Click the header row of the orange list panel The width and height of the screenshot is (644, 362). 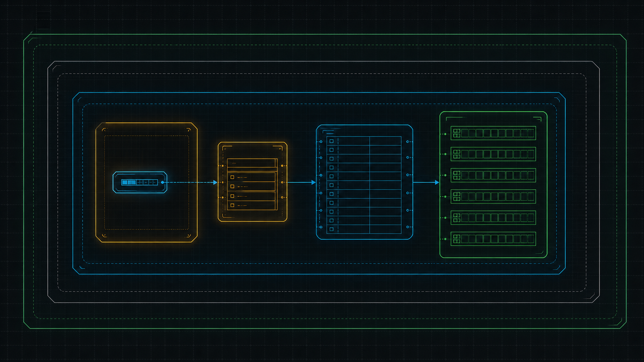252,163
